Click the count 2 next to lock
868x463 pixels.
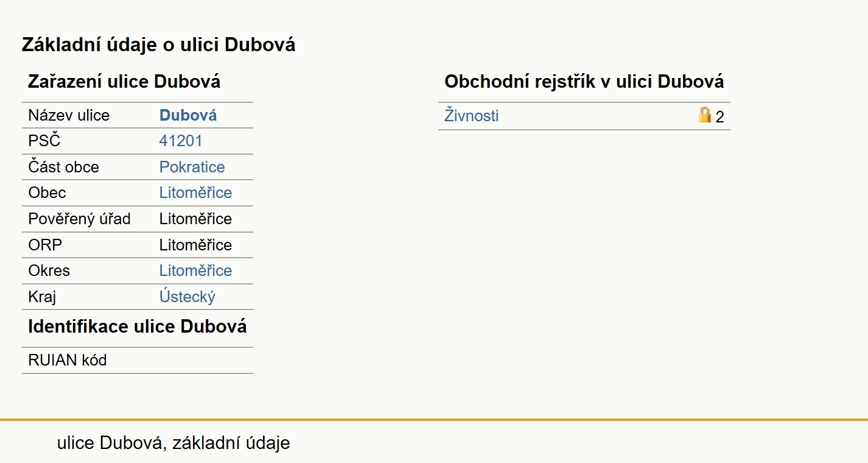click(x=720, y=117)
